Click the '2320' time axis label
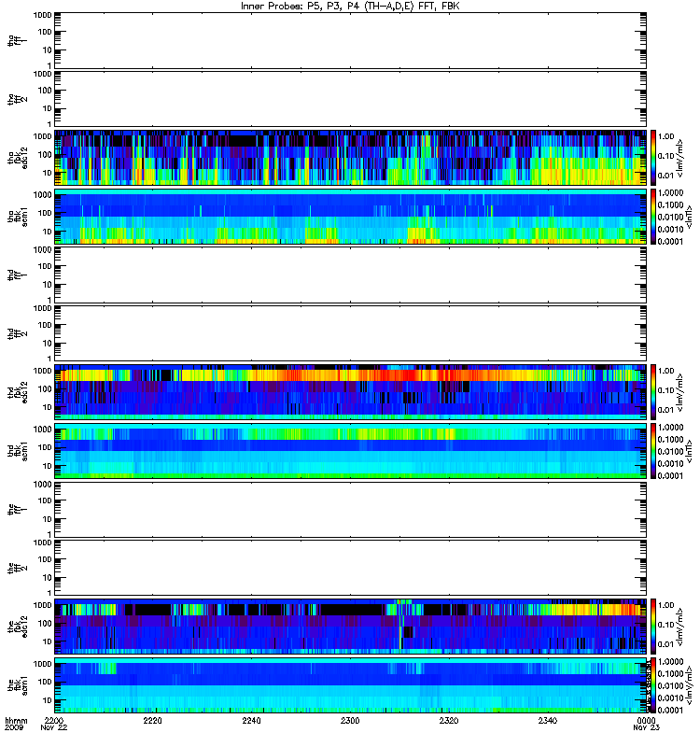This screenshot has height=747, width=700. click(449, 720)
